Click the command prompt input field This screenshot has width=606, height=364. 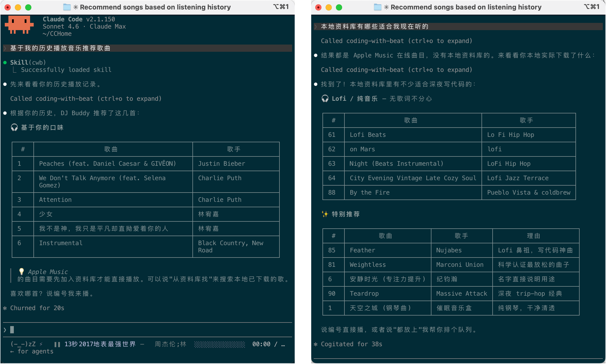click(147, 330)
